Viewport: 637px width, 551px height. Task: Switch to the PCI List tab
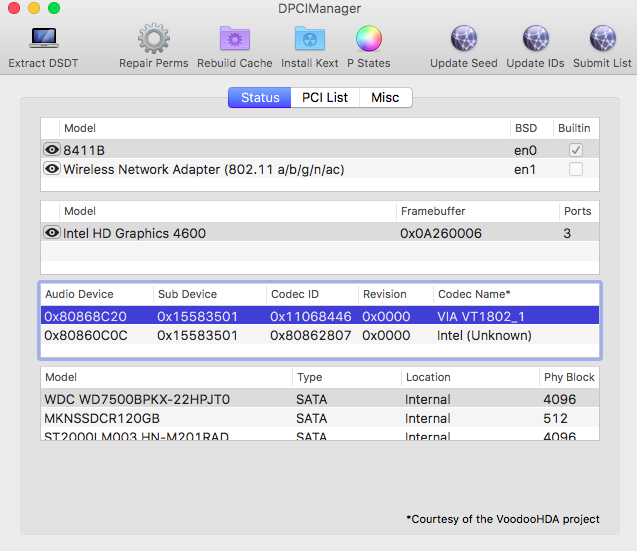point(325,97)
